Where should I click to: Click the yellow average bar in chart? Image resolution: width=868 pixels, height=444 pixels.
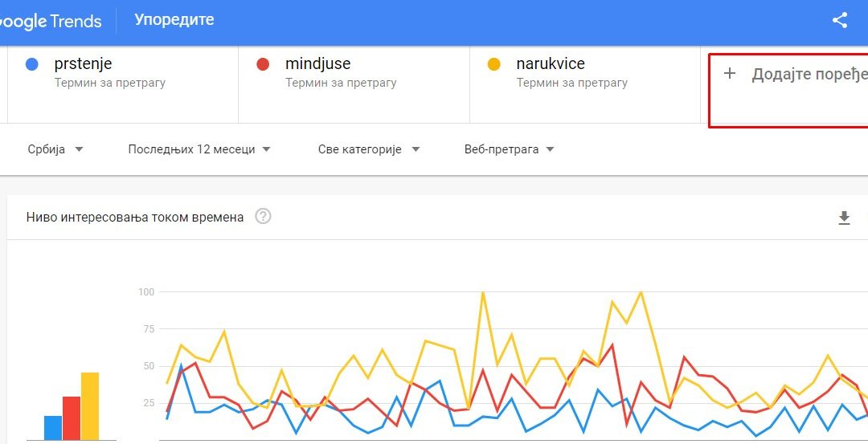click(90, 406)
